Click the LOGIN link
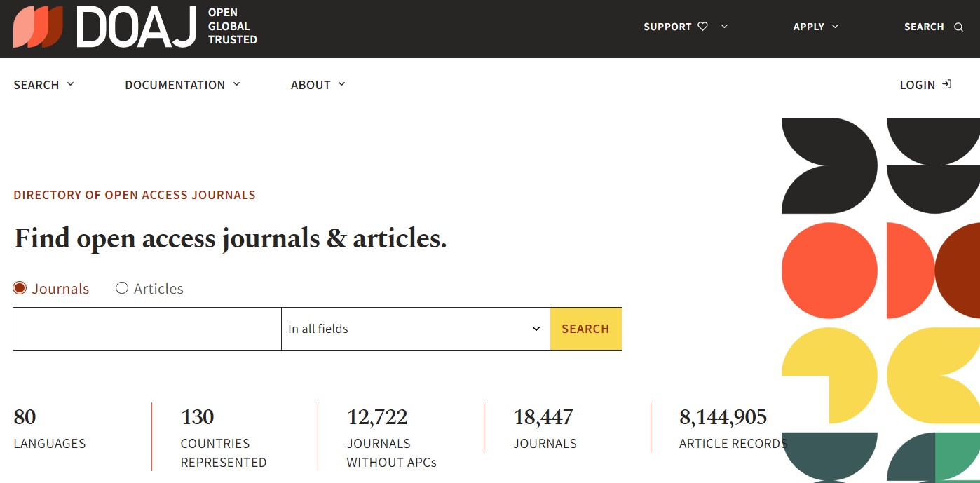Viewport: 980px width, 483px height. click(x=918, y=85)
